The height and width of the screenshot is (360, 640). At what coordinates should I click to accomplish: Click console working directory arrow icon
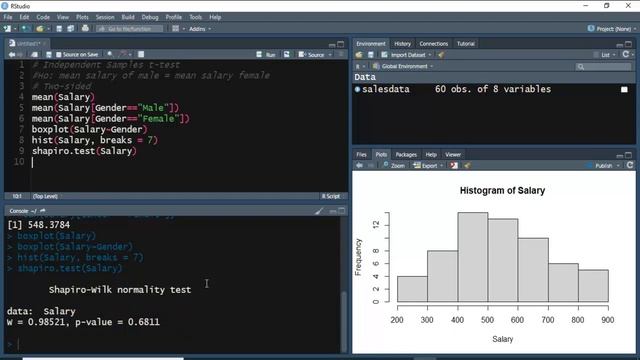coord(43,211)
